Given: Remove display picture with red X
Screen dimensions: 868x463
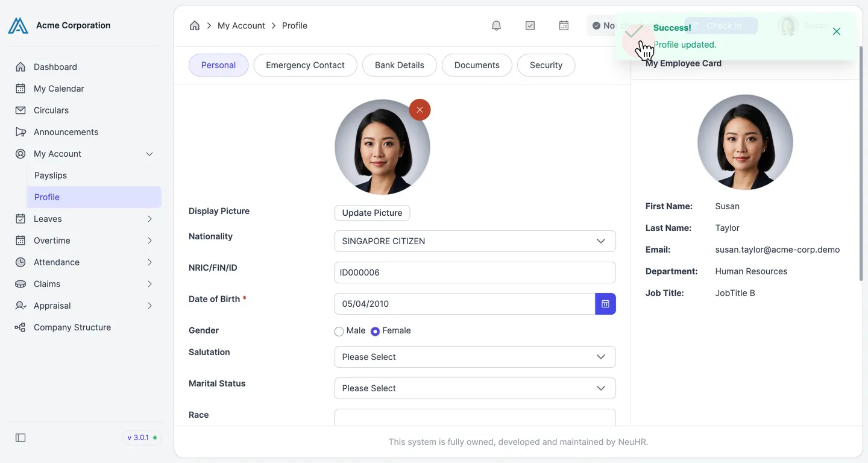Looking at the screenshot, I should [420, 110].
